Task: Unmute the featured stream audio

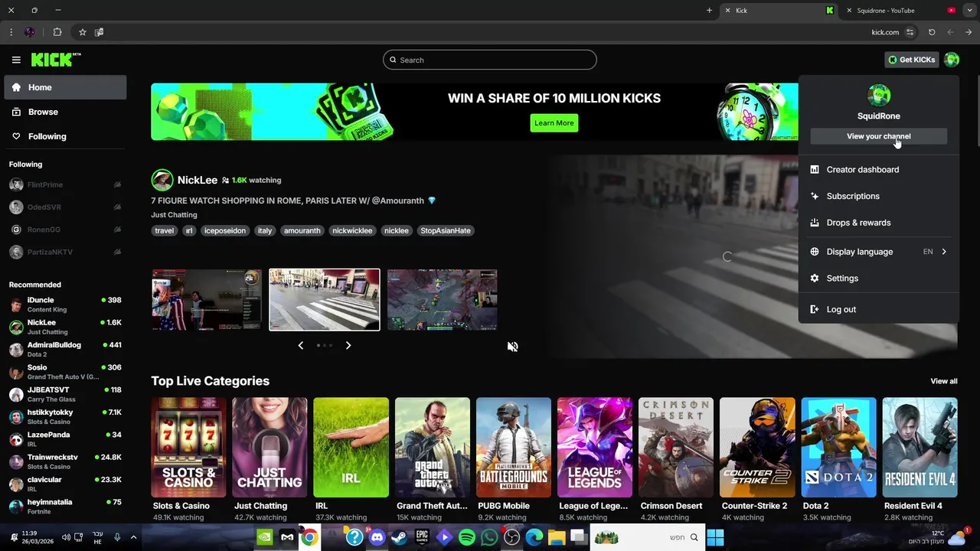Action: [512, 347]
